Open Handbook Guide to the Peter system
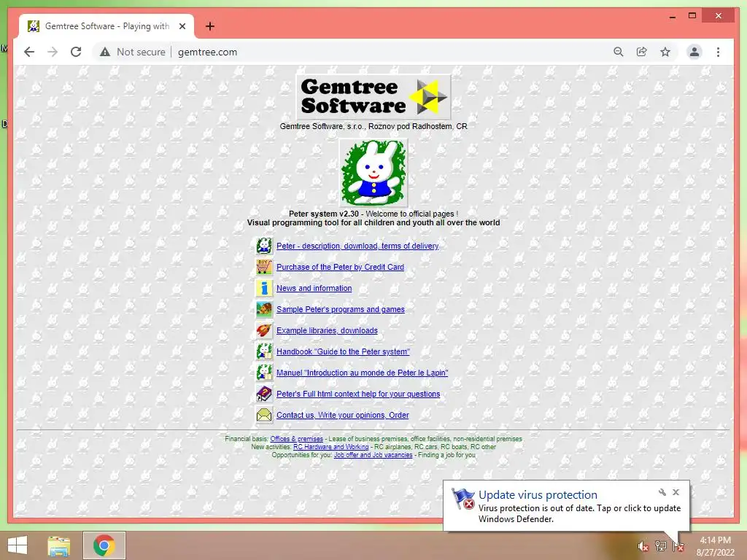The width and height of the screenshot is (747, 560). (343, 351)
